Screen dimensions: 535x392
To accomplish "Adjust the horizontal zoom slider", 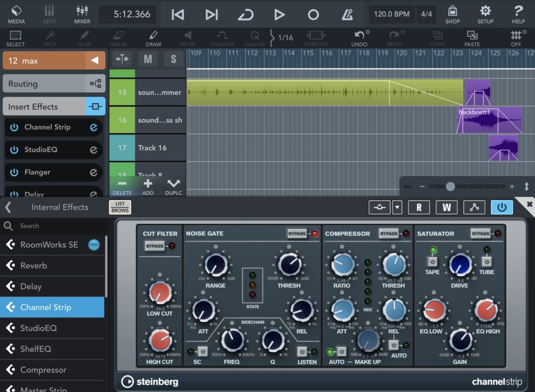I will coord(450,186).
